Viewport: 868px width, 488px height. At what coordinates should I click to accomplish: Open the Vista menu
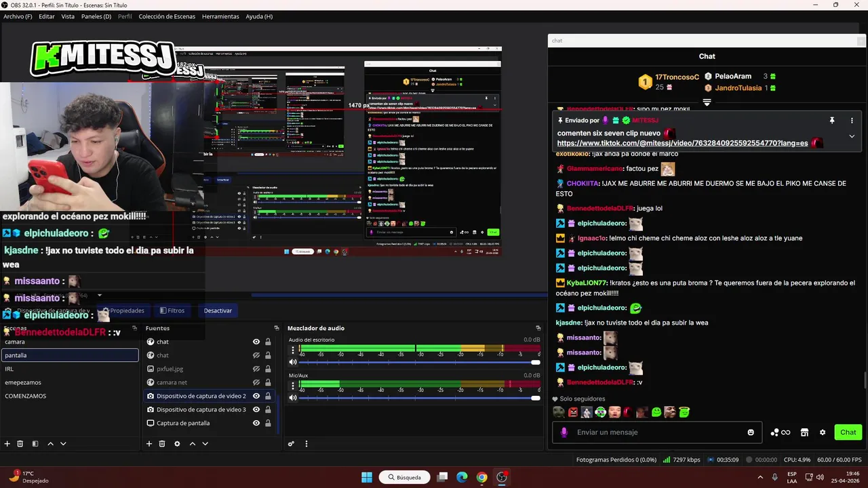tap(68, 16)
